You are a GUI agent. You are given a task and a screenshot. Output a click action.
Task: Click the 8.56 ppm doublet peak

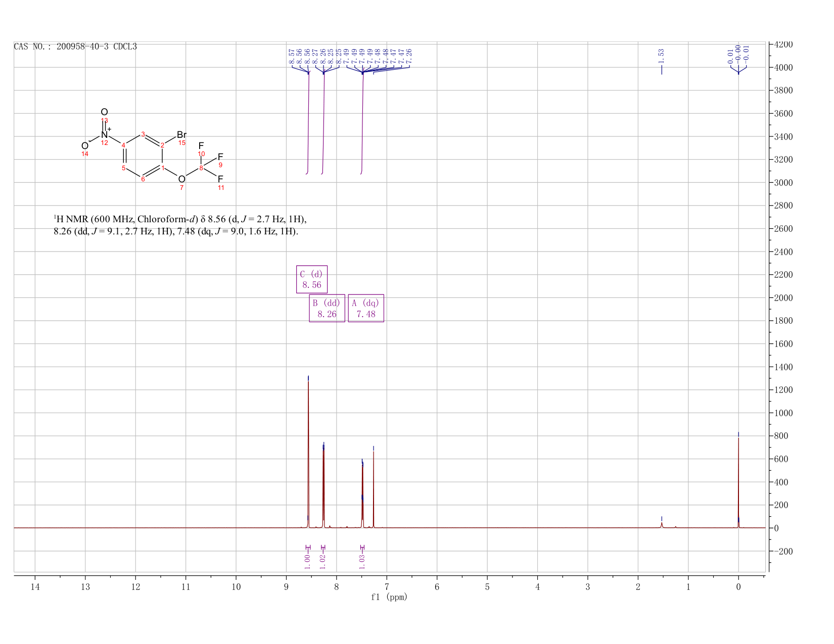pyautogui.click(x=308, y=455)
